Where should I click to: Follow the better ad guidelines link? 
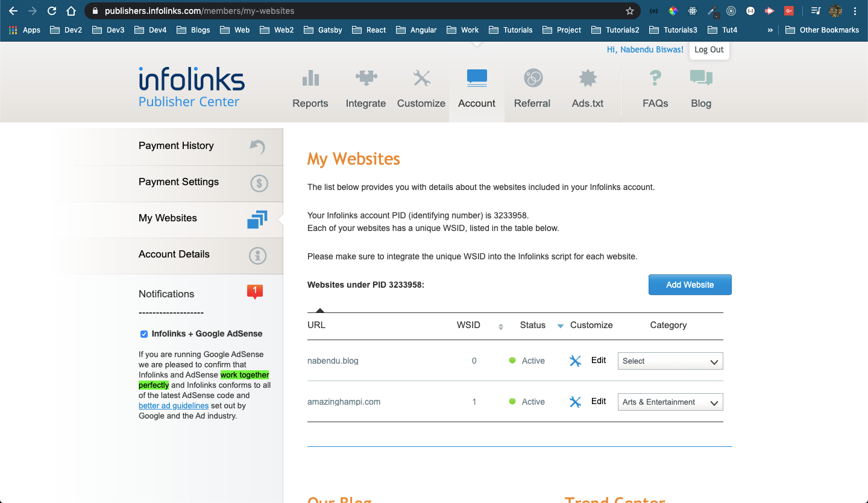pyautogui.click(x=174, y=406)
